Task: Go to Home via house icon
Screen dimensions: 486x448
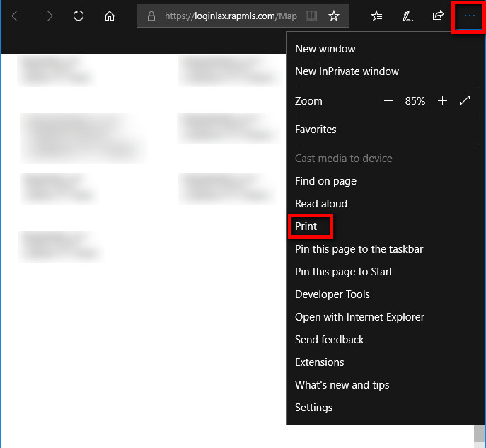Action: tap(109, 16)
